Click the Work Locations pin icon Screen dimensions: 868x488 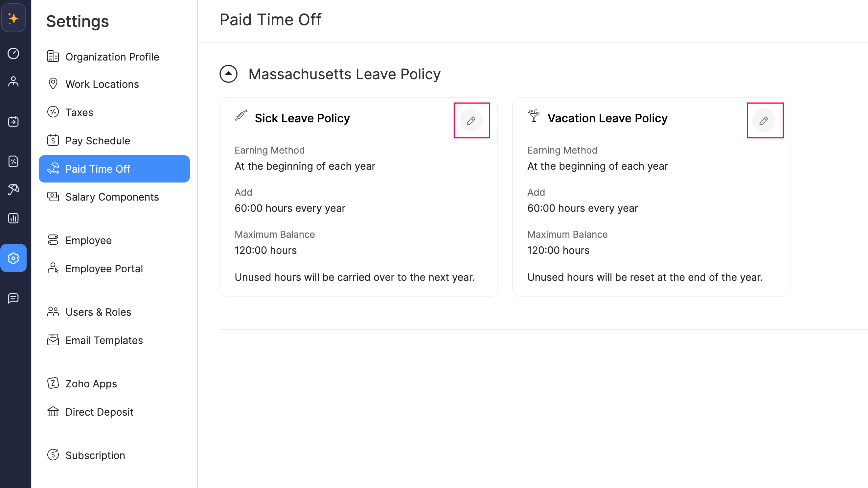tap(53, 84)
